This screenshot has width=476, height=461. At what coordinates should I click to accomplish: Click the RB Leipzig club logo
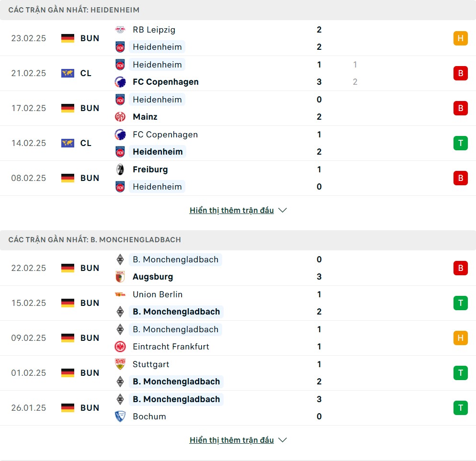[120, 30]
